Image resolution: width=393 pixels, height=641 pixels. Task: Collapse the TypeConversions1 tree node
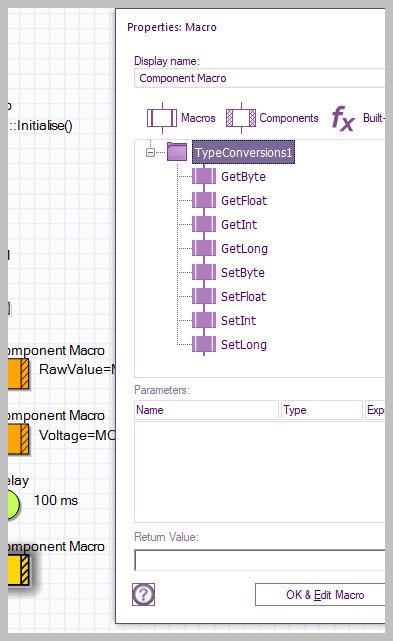[x=150, y=152]
